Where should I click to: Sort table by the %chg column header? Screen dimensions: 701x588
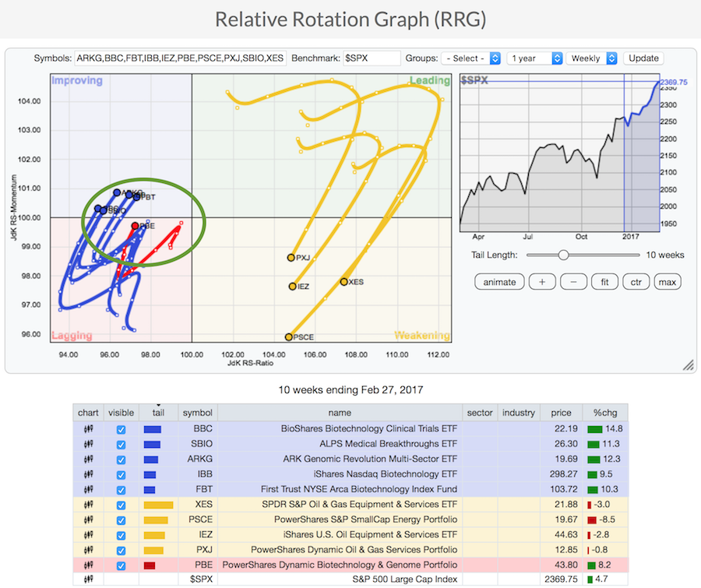click(601, 413)
